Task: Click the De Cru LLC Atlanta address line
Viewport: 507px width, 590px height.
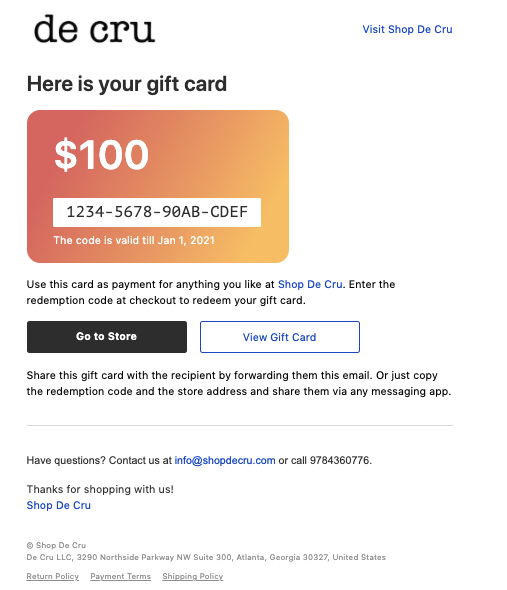Action: pos(206,557)
